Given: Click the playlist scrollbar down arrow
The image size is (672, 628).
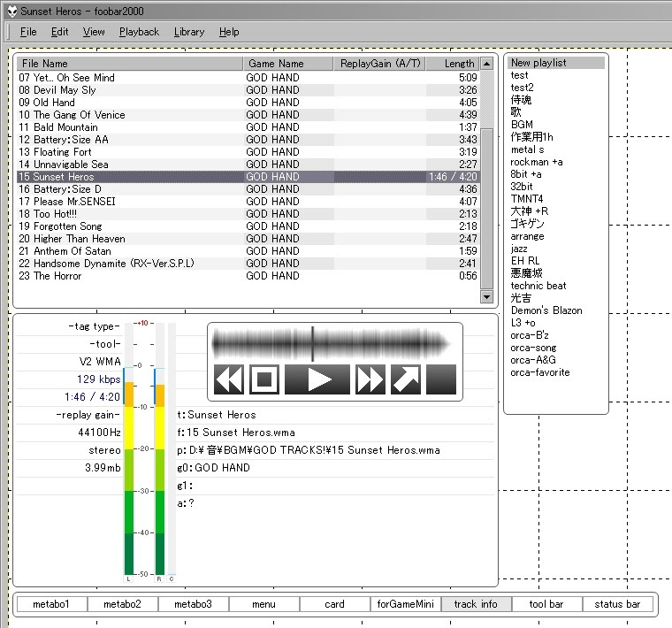Looking at the screenshot, I should click(486, 296).
